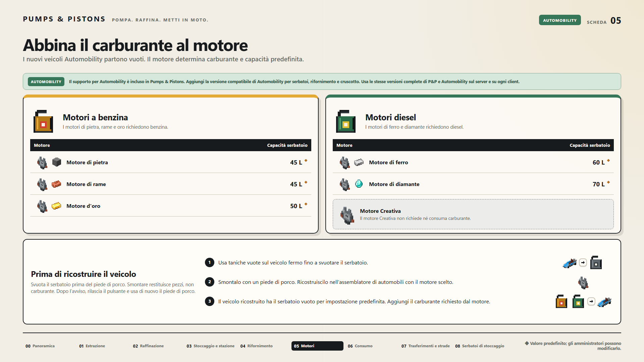Click the green diesel jerrycan icon beside Motori diesel
The image size is (644, 362).
(x=346, y=121)
